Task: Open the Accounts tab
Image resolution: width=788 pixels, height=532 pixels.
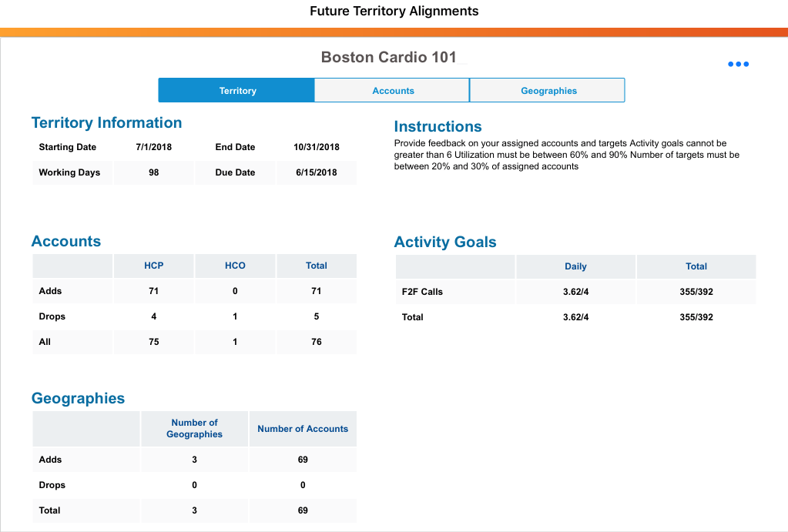Action: (x=393, y=91)
